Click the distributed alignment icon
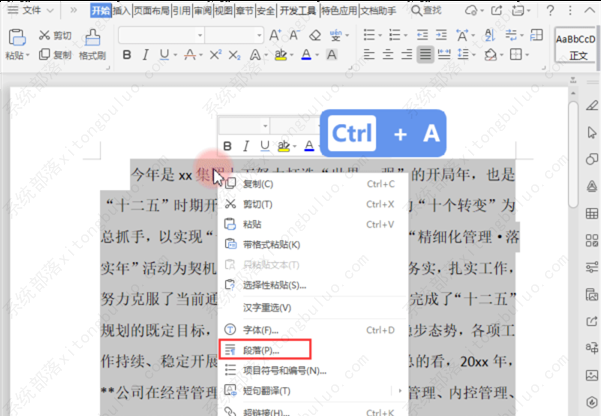The image size is (601, 416). (444, 55)
